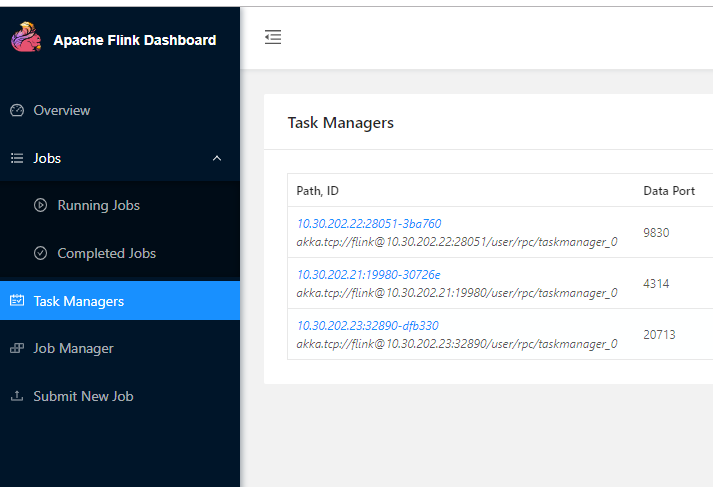
Task: Click the Path, ID column header
Action: (x=317, y=191)
